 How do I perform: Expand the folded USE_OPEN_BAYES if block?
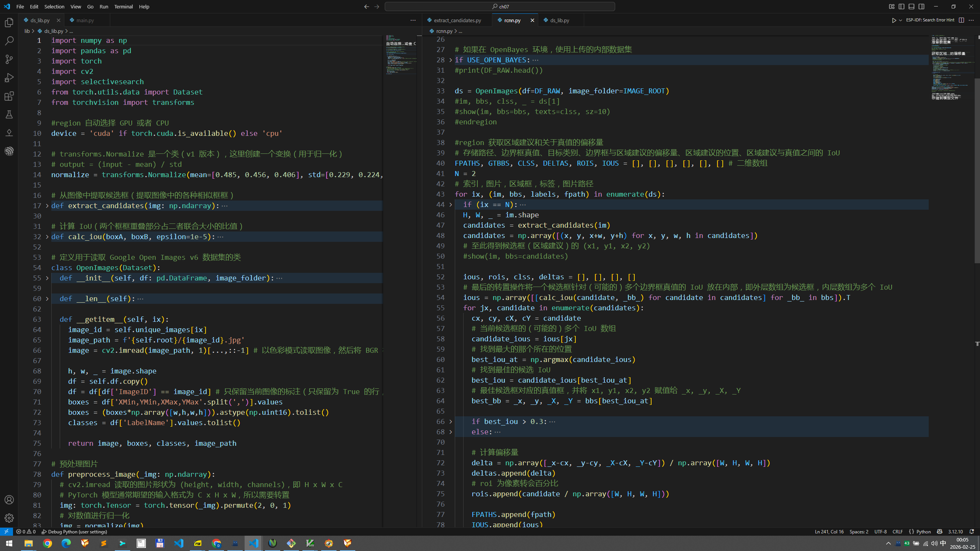click(451, 60)
